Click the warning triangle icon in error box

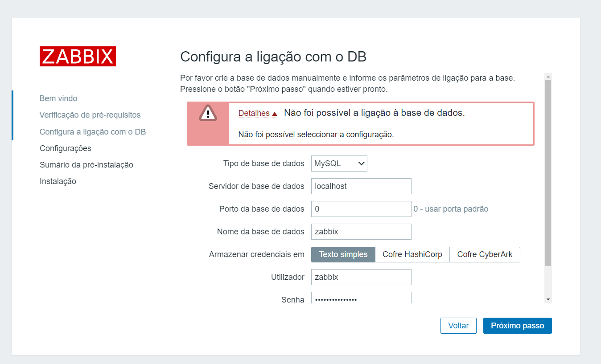[x=208, y=113]
